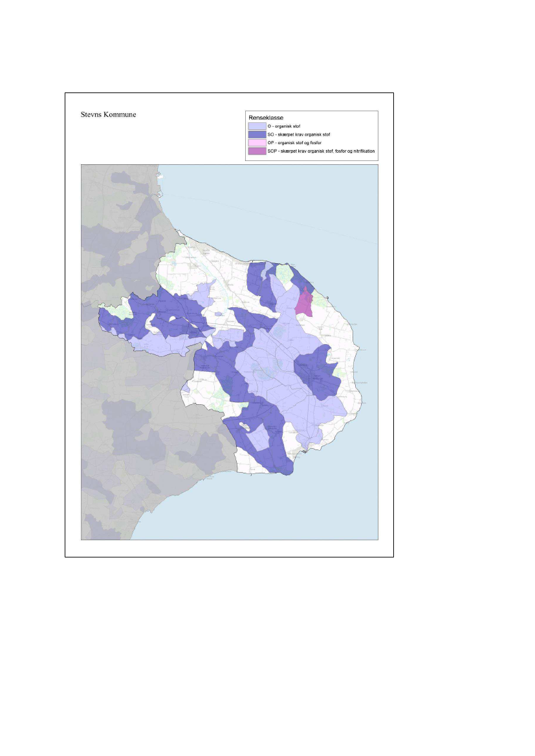Click the pale pink OP legend swatch

tap(257, 143)
